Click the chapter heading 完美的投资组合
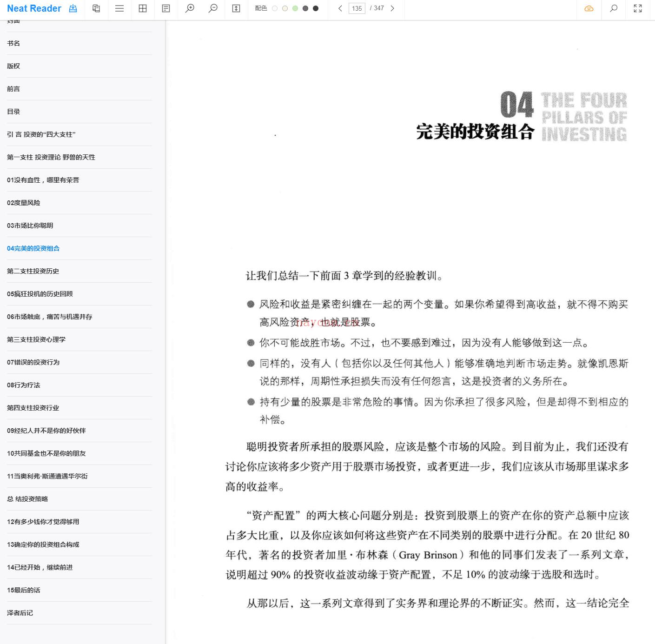This screenshot has height=644, width=655. [475, 132]
